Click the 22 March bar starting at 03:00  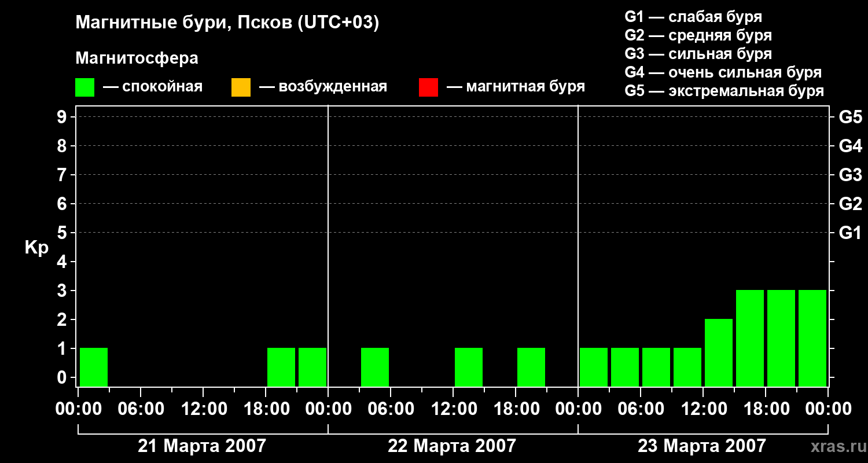375,367
